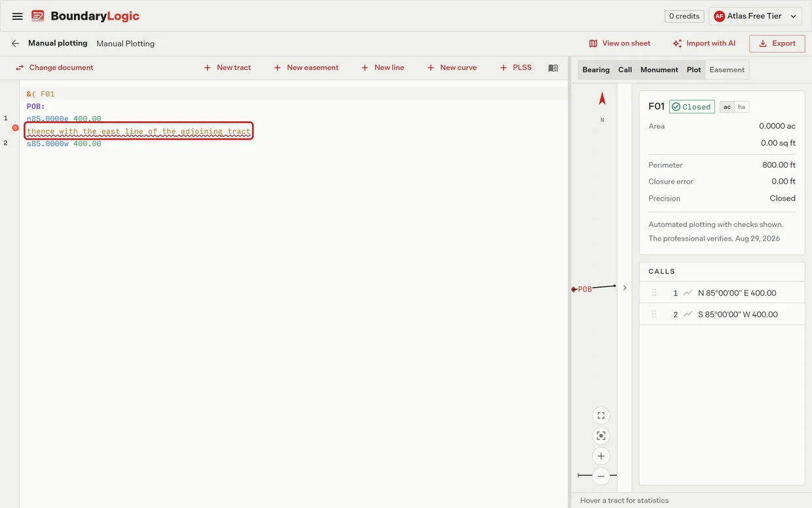Open the legend book icon
Screen dimensions: 812x508
tap(553, 68)
